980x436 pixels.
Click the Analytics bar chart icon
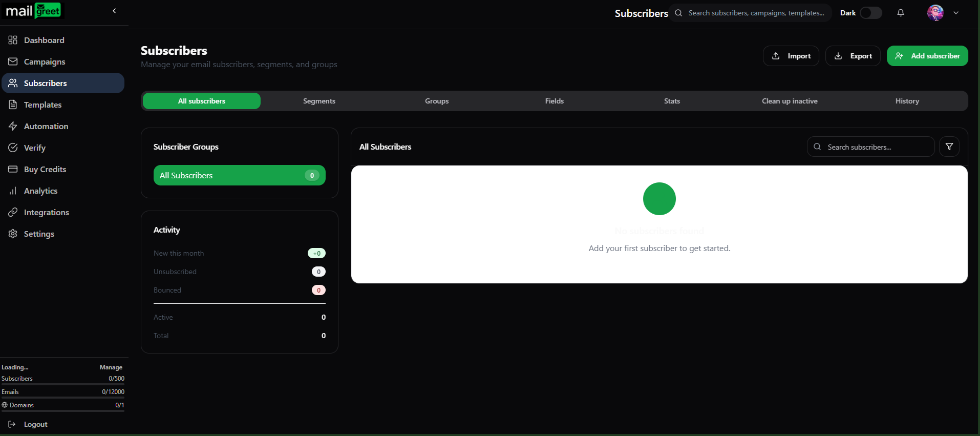pos(13,191)
